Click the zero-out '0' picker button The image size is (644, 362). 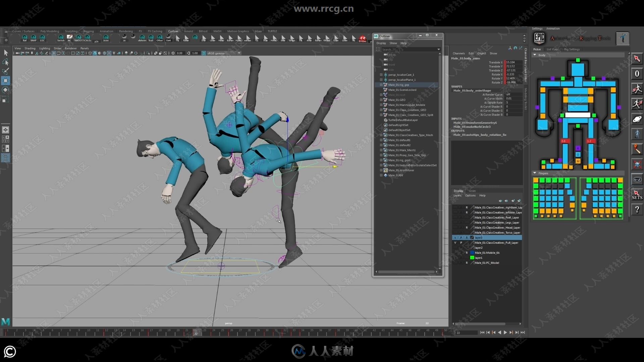click(637, 74)
